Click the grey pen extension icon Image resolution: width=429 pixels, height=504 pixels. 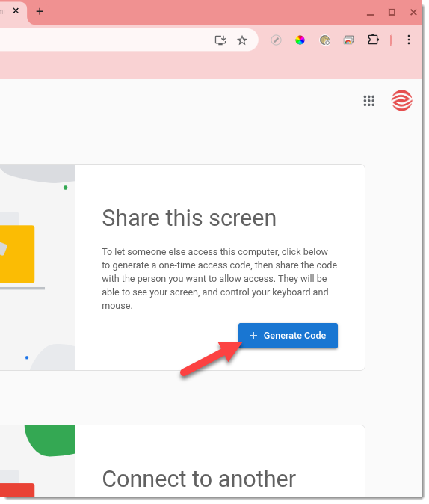tap(276, 40)
